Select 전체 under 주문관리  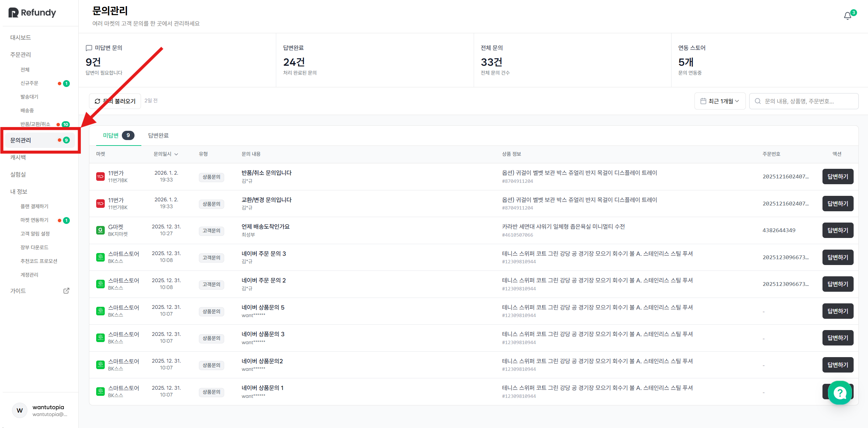coord(25,70)
